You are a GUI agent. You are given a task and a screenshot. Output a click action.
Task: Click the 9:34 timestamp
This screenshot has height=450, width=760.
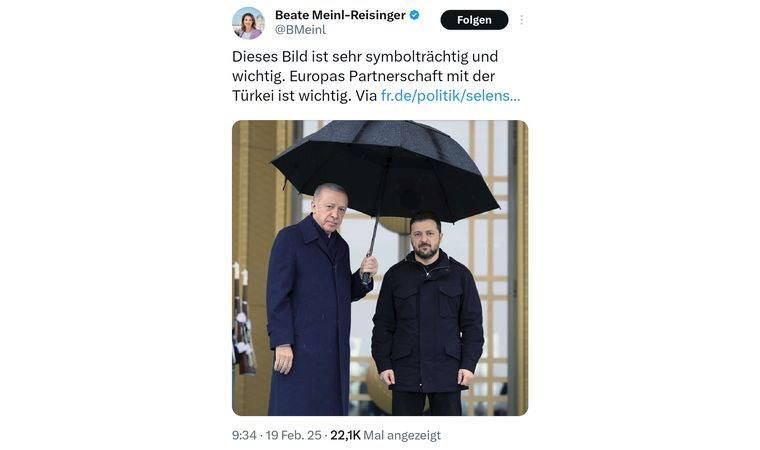244,435
